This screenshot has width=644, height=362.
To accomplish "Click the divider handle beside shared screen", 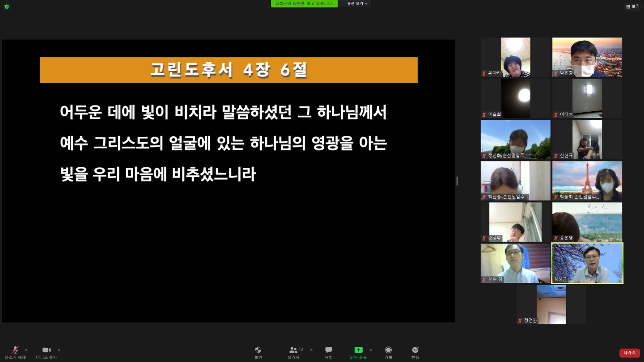I will (x=457, y=181).
